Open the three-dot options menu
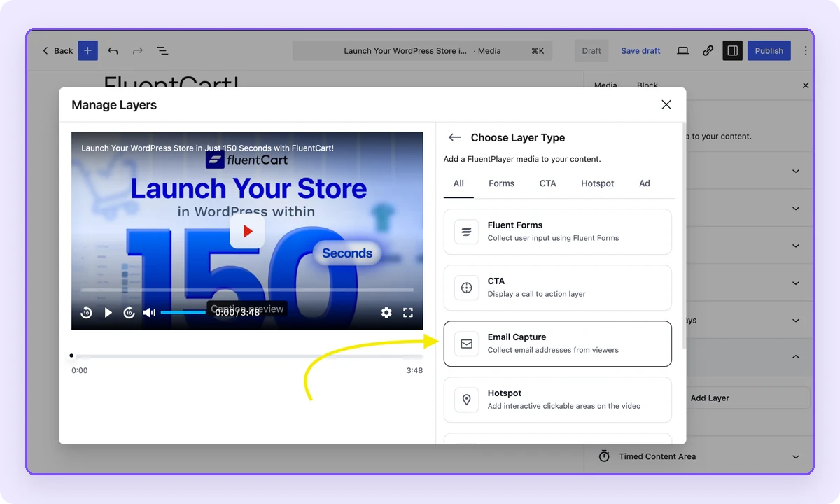The height and width of the screenshot is (504, 840). tap(806, 51)
